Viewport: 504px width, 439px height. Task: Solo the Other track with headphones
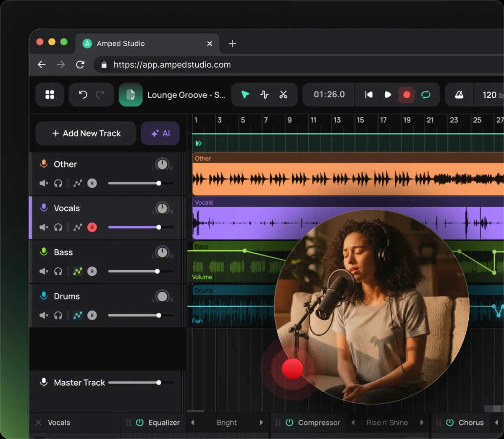pos(58,183)
